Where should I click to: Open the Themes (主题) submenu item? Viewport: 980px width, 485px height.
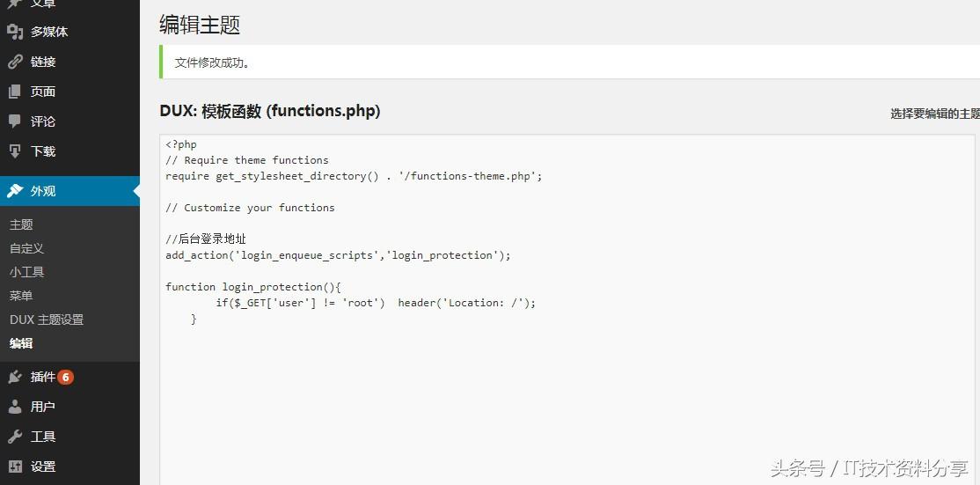(x=21, y=224)
